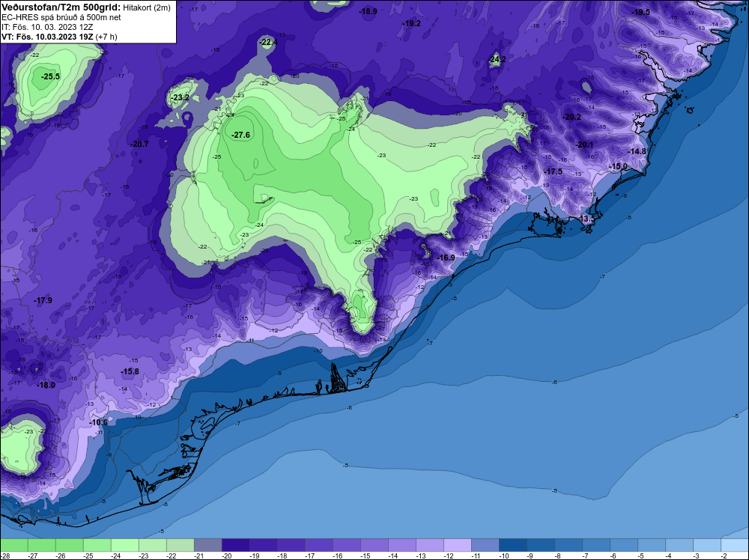Click the -24.2 temperature label
This screenshot has width=749, height=560.
click(497, 60)
